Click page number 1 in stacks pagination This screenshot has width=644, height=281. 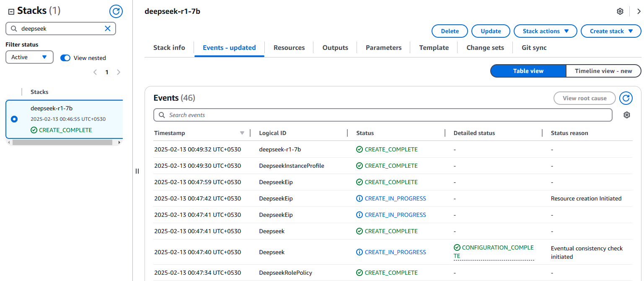click(x=107, y=72)
